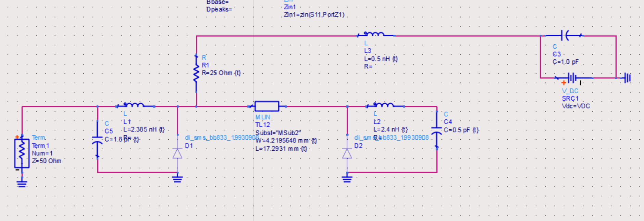
Task: Select the L3 inductor symbol
Action: coord(375,34)
